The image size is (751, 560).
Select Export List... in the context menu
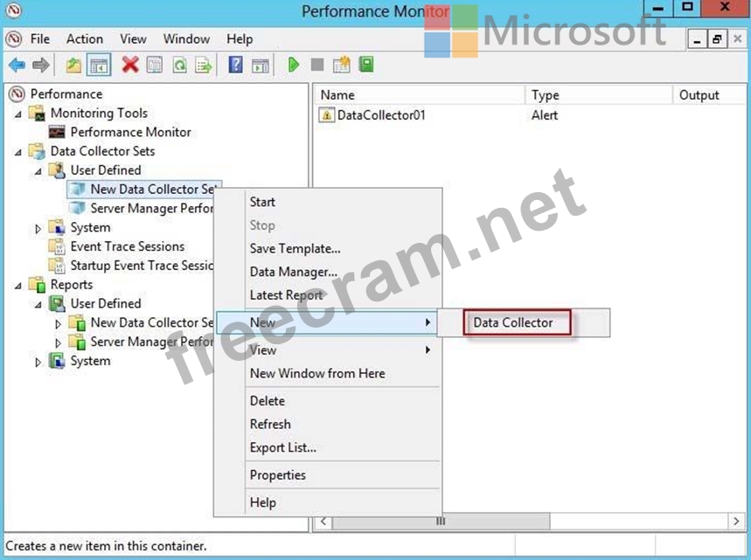click(328, 447)
